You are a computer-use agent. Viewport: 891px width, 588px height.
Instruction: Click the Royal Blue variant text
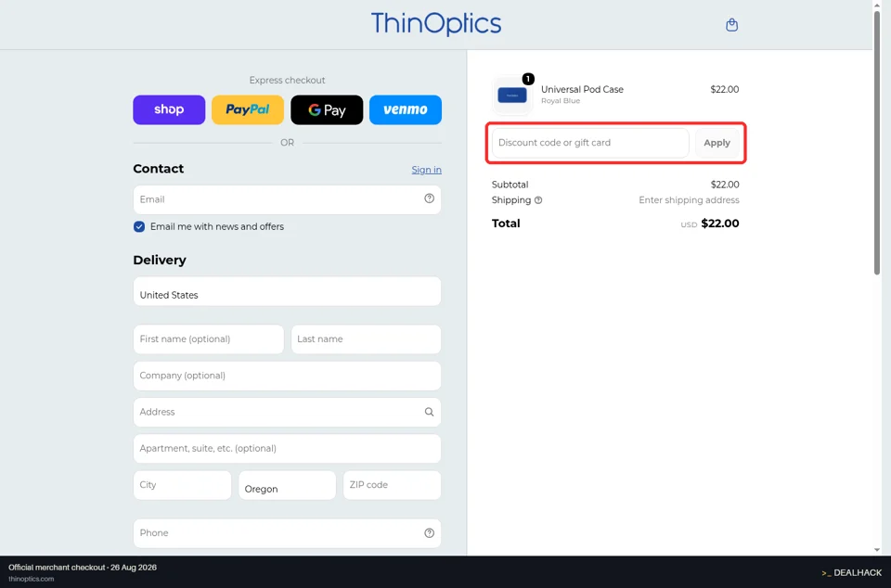click(561, 101)
